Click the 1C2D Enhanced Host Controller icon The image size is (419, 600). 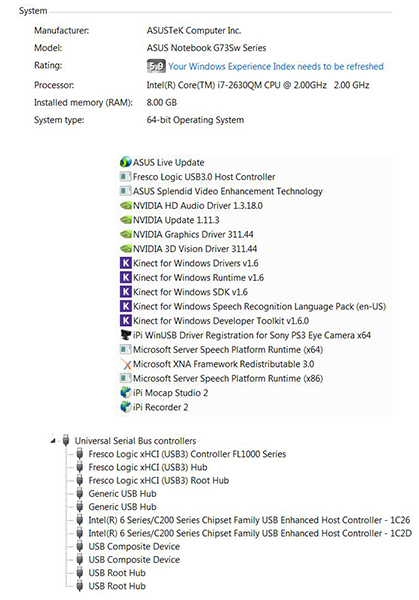coord(80,533)
